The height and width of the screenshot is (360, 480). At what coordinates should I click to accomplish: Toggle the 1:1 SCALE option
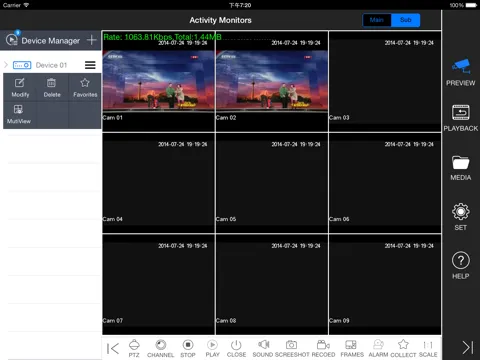(428, 348)
